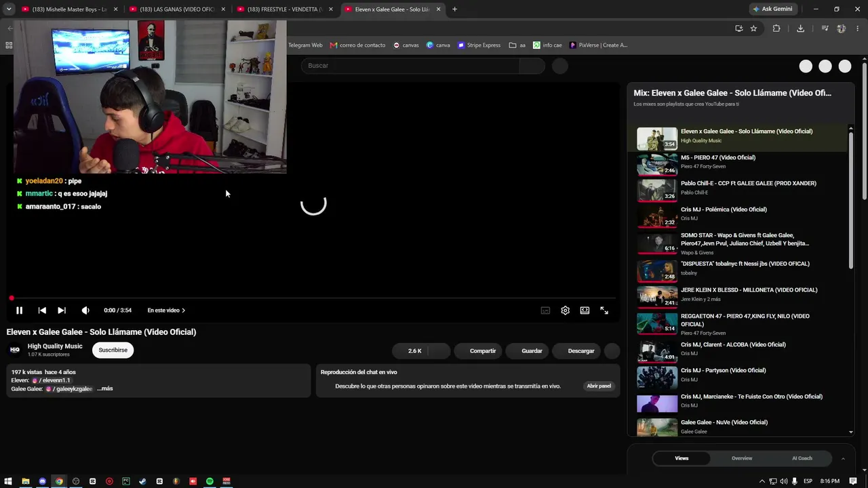Switch ESP keyboard language in tray
The height and width of the screenshot is (488, 868).
(x=808, y=481)
